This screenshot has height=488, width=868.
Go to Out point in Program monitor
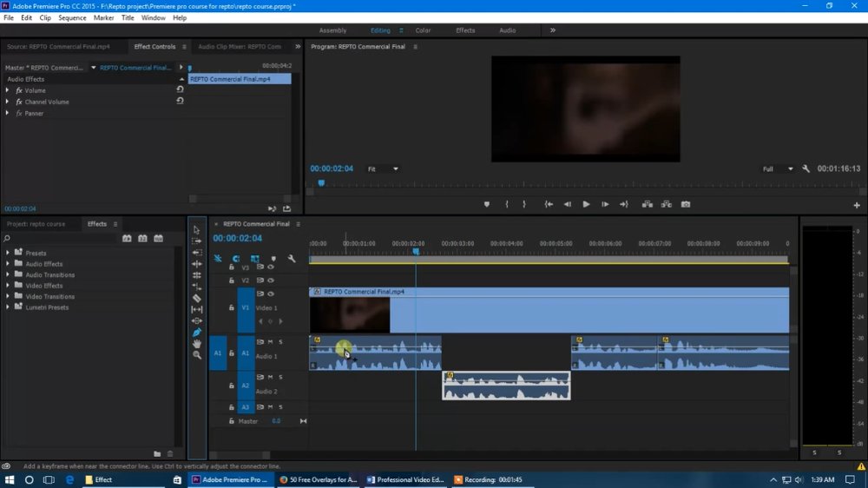point(624,204)
